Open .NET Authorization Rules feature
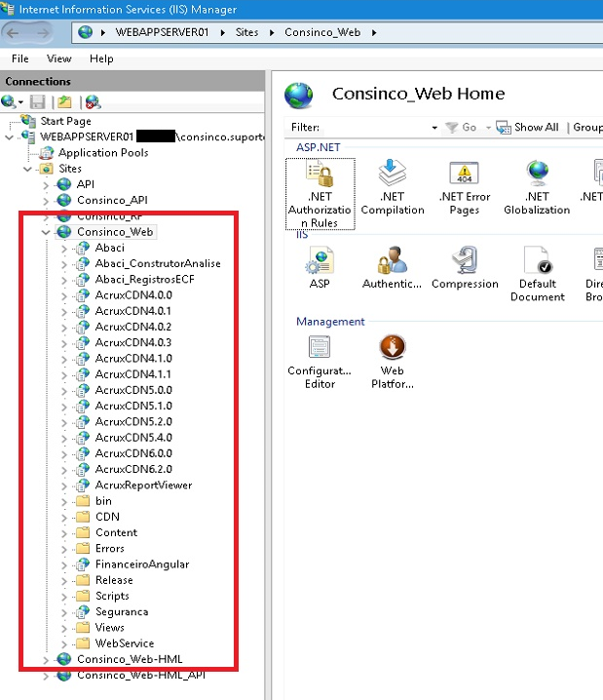Viewport: 603px width, 700px height. 320,194
